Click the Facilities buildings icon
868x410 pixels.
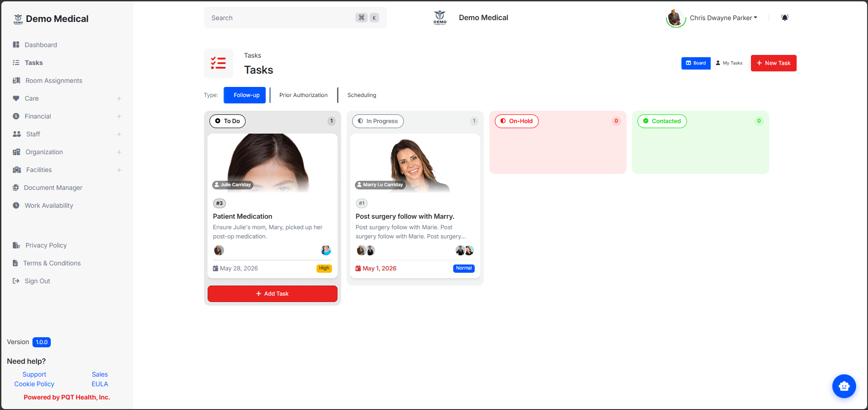(17, 170)
